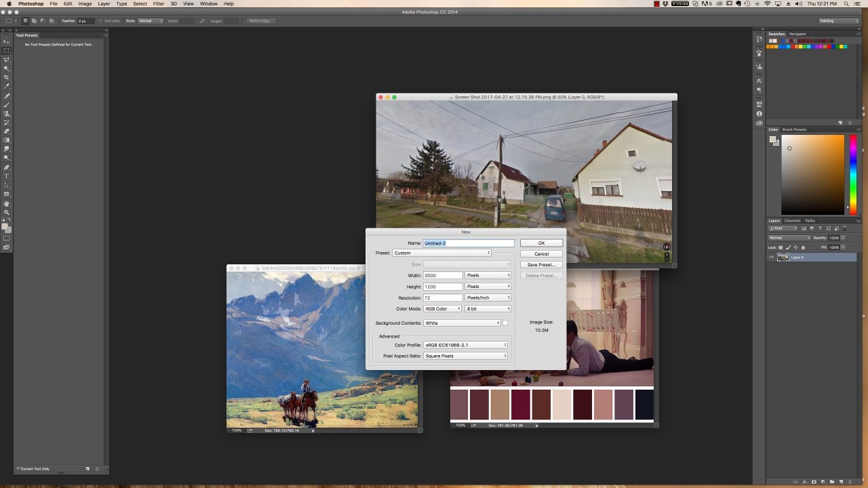Click OK in the New dialog
Screen dimensions: 868x488
[x=541, y=243]
